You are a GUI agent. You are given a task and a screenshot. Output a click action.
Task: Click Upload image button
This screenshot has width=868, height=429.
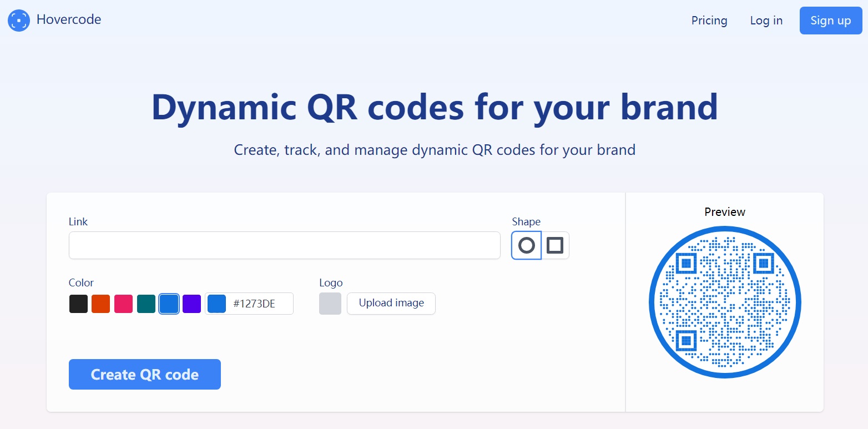[391, 304]
